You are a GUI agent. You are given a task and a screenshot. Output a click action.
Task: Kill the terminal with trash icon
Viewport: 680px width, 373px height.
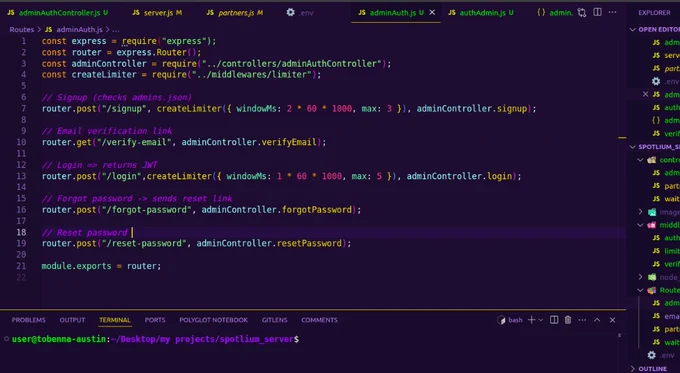click(x=568, y=320)
